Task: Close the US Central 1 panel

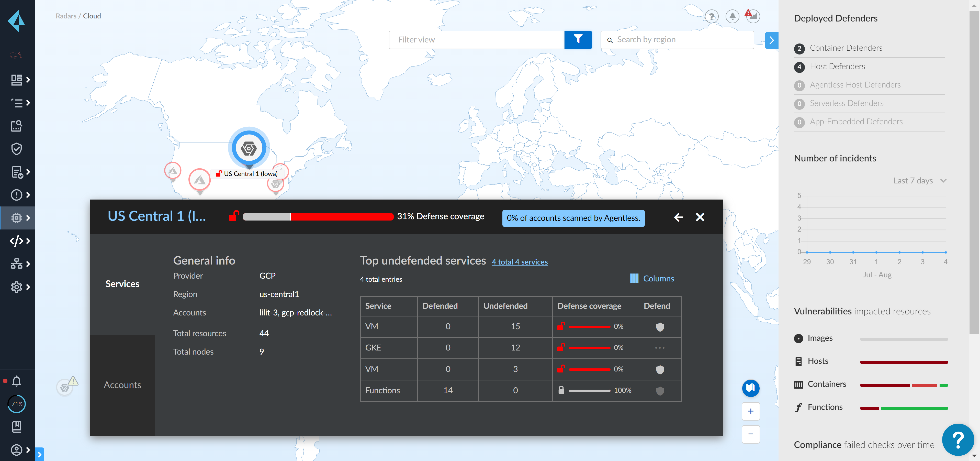Action: (x=700, y=217)
